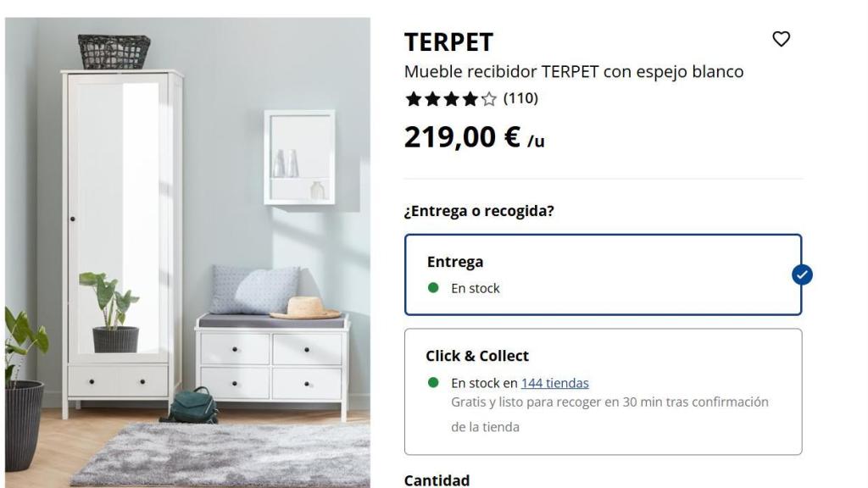This screenshot has width=868, height=488.
Task: Open reviews by clicking (110)
Action: tap(519, 98)
